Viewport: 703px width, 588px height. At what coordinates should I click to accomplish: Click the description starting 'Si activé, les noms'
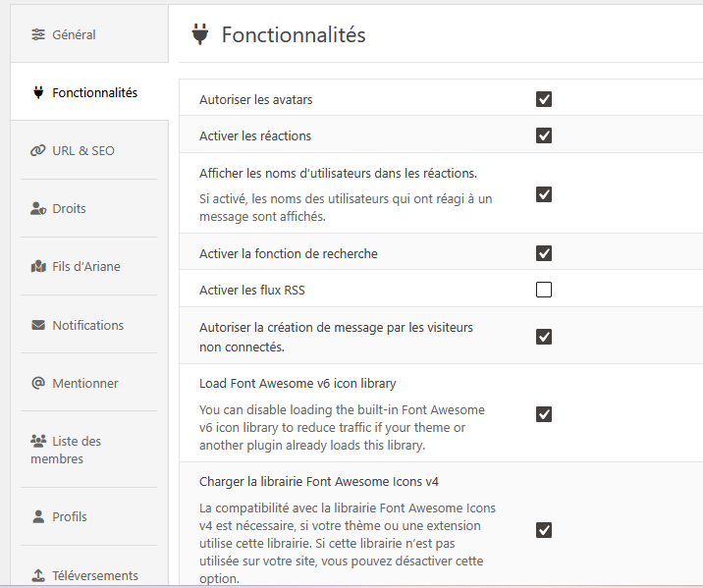click(x=346, y=207)
